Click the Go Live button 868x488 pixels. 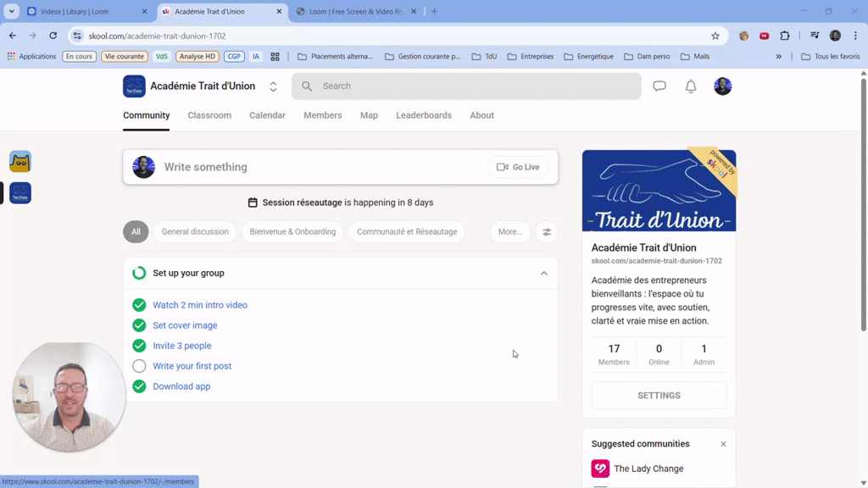pos(518,167)
